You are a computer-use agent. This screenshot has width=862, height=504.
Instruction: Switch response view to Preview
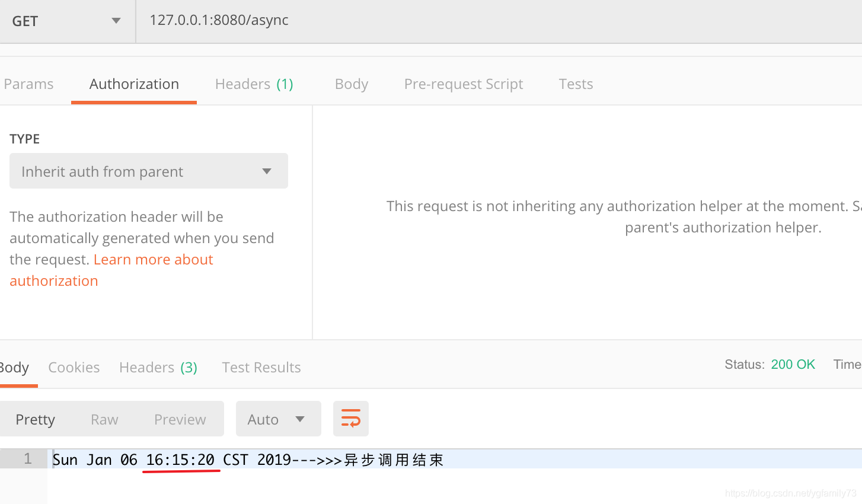180,420
